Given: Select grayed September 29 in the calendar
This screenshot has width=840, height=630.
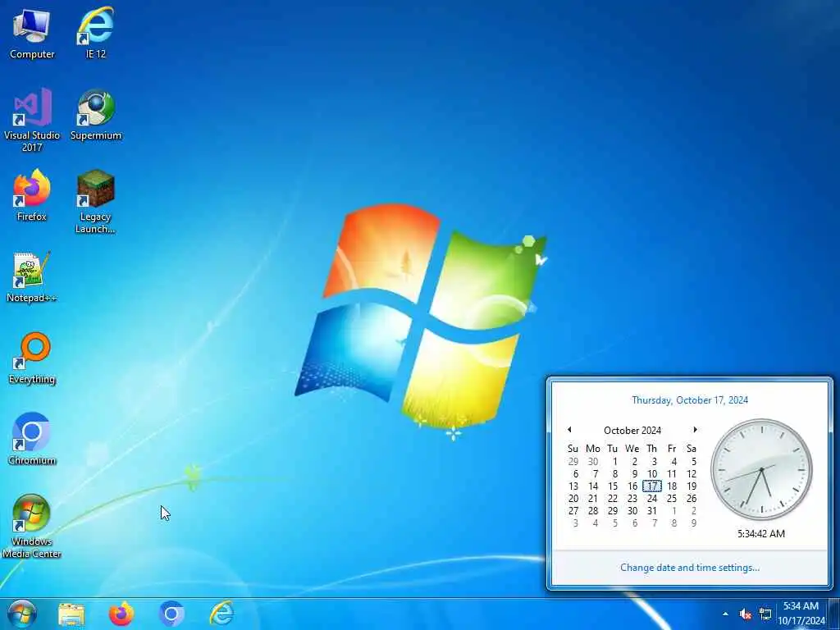Looking at the screenshot, I should (x=573, y=461).
